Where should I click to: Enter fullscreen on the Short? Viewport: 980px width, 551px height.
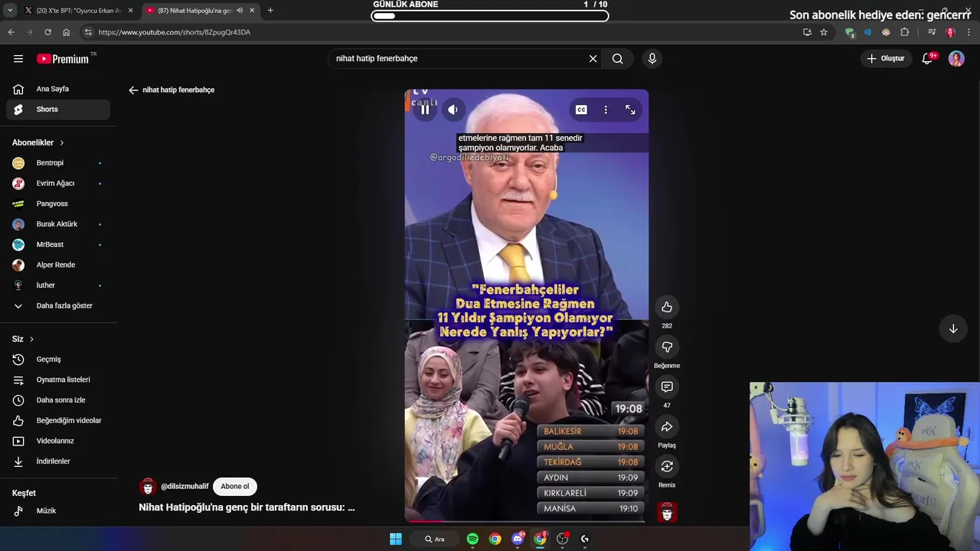(630, 109)
